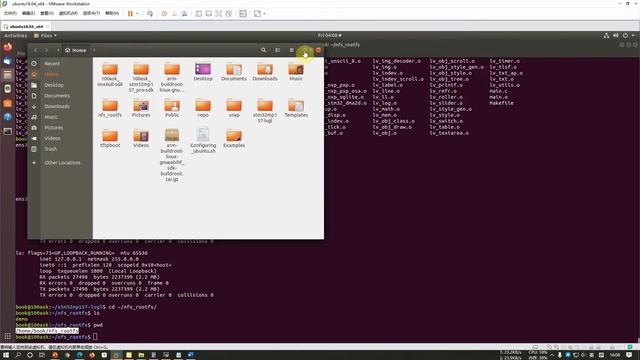
Task: Select the repo folder
Action: click(x=203, y=108)
